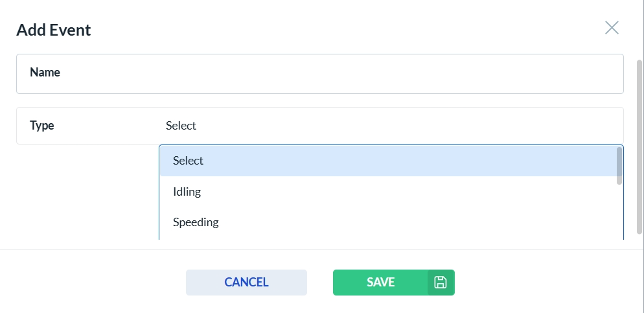Click the Add Event dialog title

(x=54, y=30)
